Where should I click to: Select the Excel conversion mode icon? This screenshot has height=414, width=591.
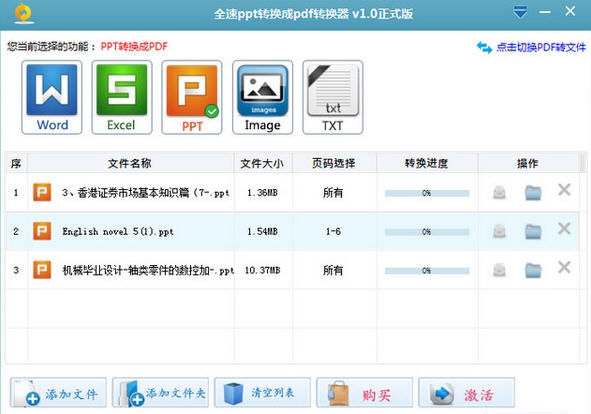[122, 97]
